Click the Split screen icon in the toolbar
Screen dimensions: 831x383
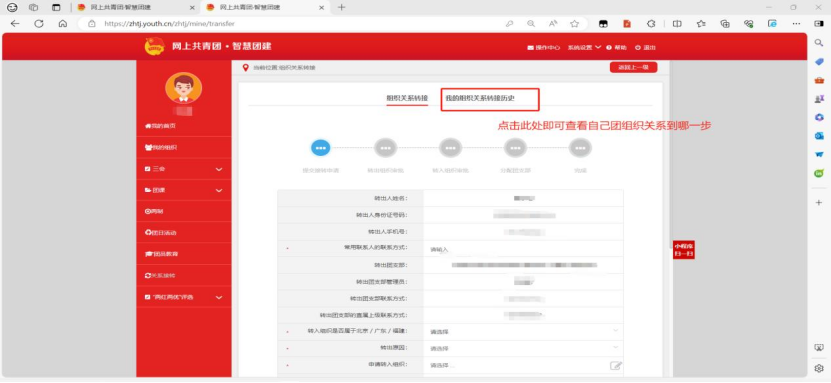677,23
